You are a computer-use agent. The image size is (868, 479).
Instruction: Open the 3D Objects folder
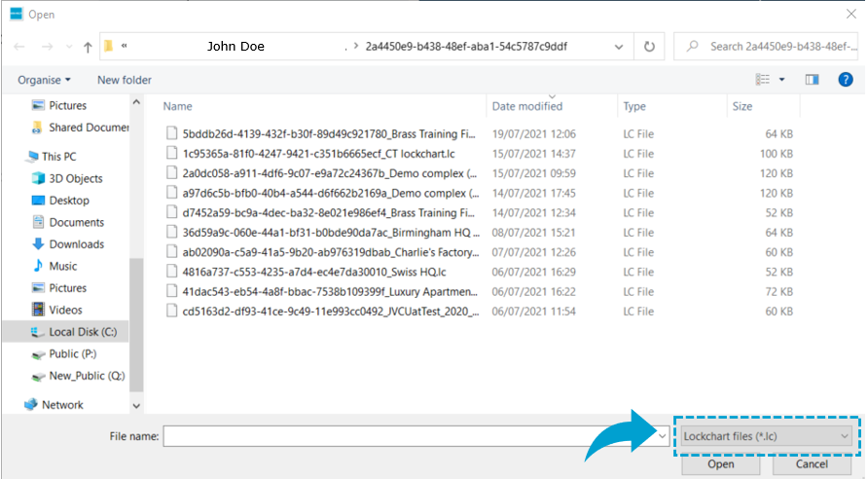tap(75, 178)
